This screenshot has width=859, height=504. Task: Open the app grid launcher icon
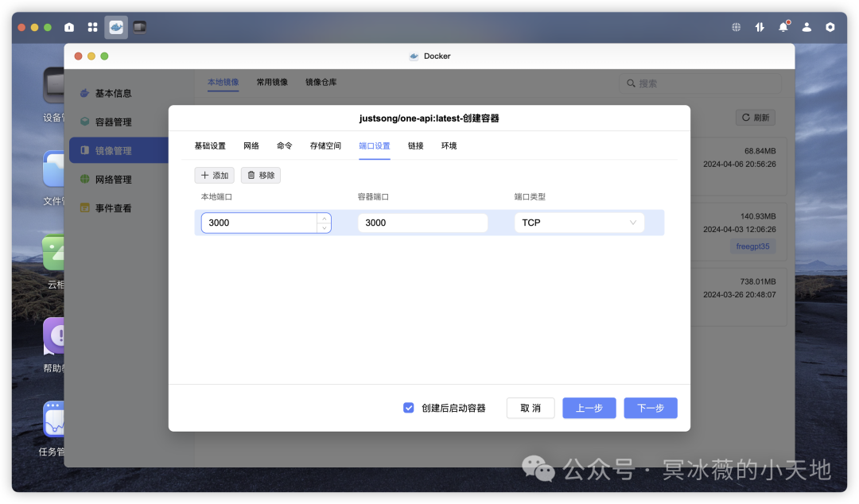point(92,27)
